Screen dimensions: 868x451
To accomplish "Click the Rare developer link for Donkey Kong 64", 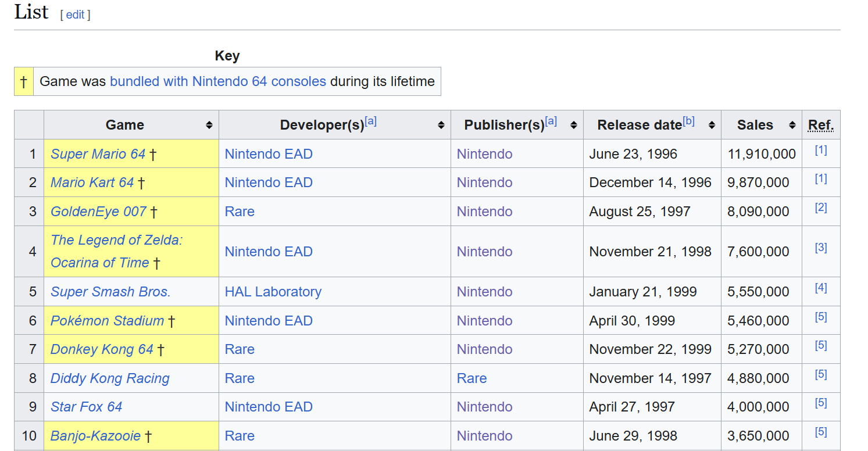I will click(x=240, y=349).
